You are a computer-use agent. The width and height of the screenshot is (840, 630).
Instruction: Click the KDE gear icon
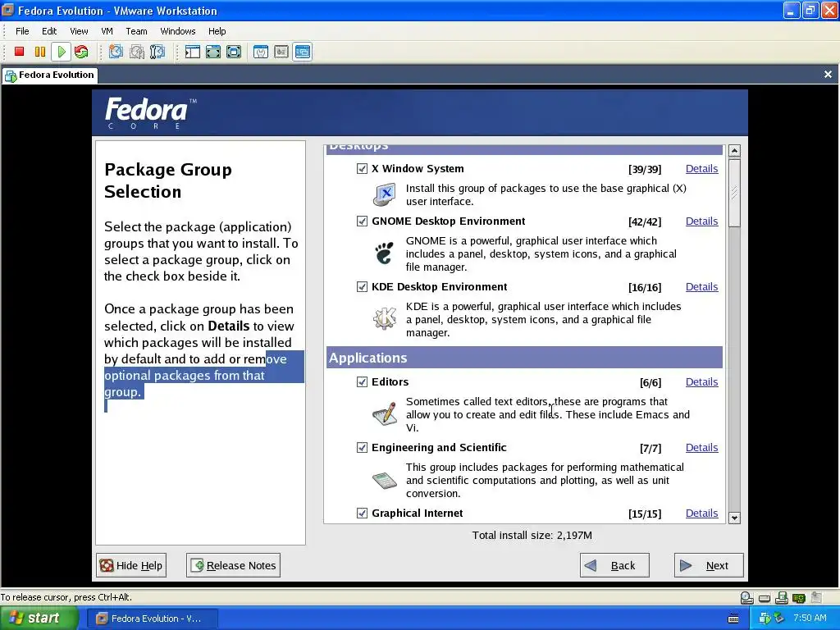tap(385, 319)
